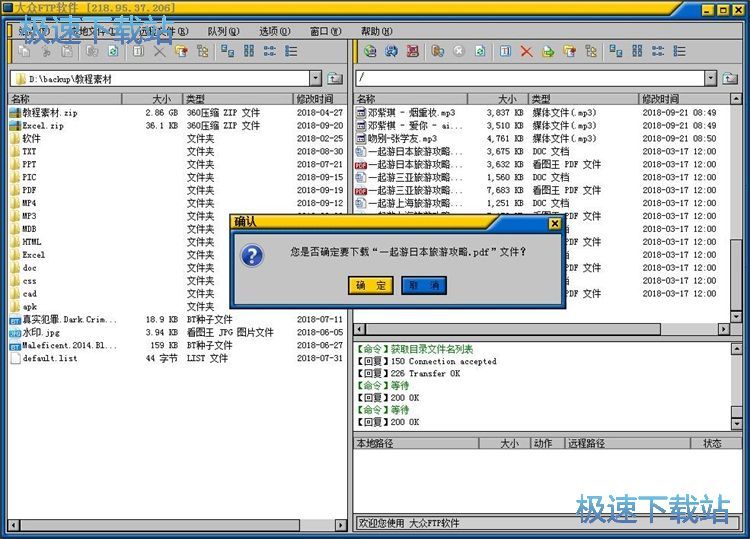750x539 pixels.
Task: Click local pane horizontal scrollbar right arrow
Action: click(x=341, y=525)
